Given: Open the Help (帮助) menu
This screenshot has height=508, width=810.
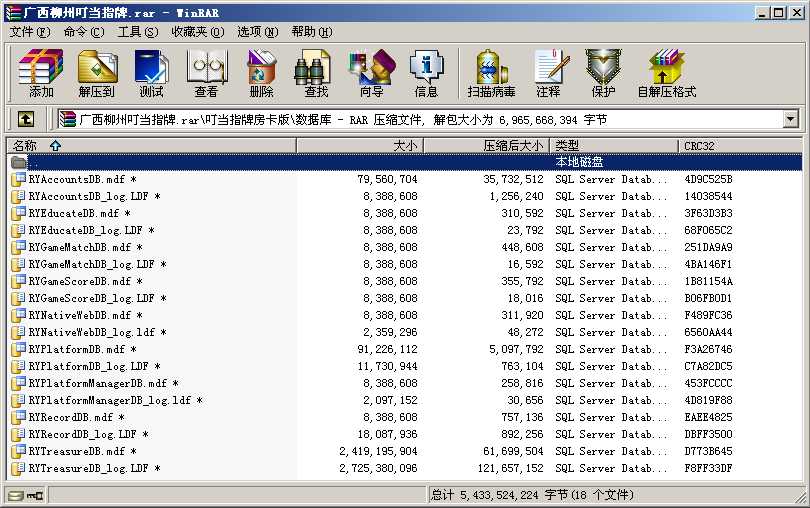Looking at the screenshot, I should [x=312, y=32].
